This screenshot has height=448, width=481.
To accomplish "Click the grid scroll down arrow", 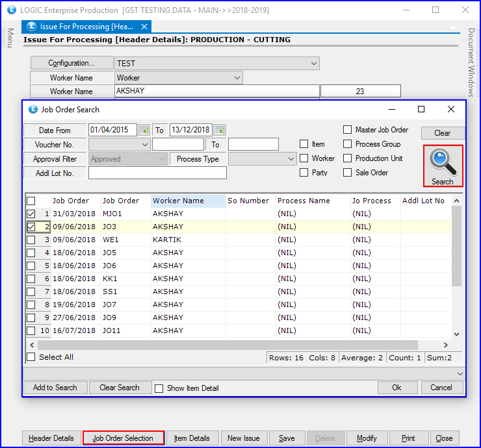I will (456, 334).
